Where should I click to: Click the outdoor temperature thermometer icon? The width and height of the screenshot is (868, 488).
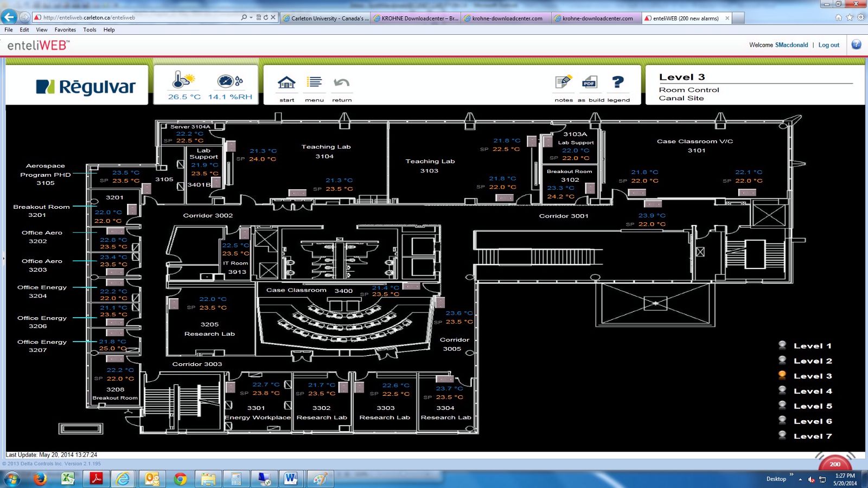click(x=183, y=80)
